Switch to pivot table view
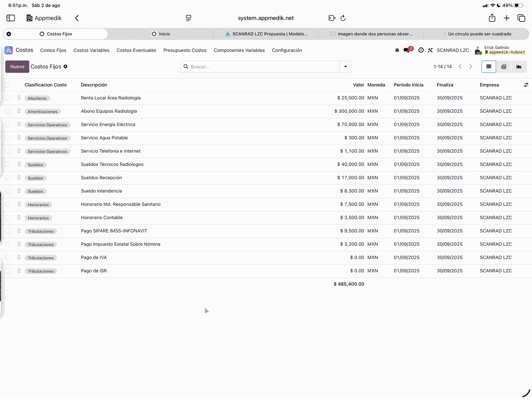 504,66
